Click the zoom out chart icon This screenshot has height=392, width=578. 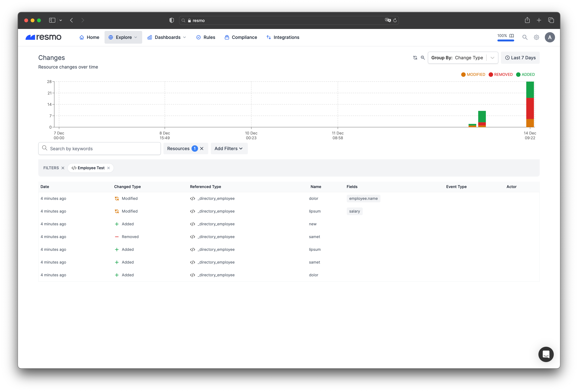pos(423,58)
